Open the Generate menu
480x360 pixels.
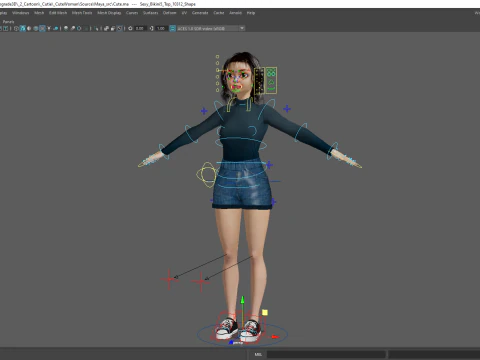click(x=200, y=13)
